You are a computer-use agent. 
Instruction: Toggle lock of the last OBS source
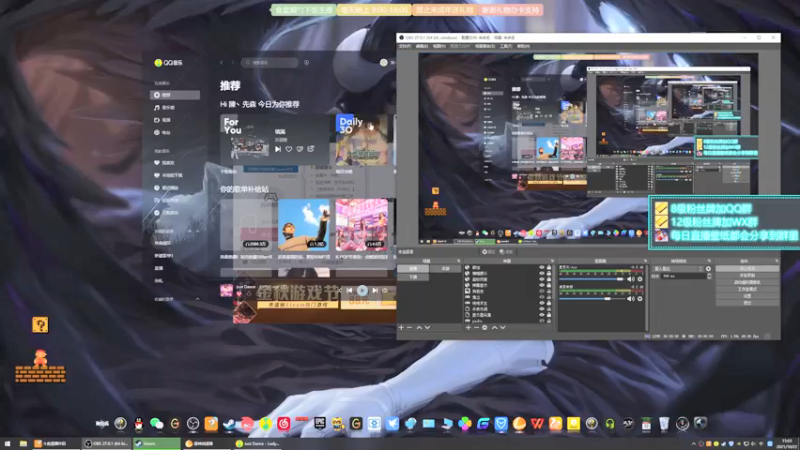click(x=549, y=321)
